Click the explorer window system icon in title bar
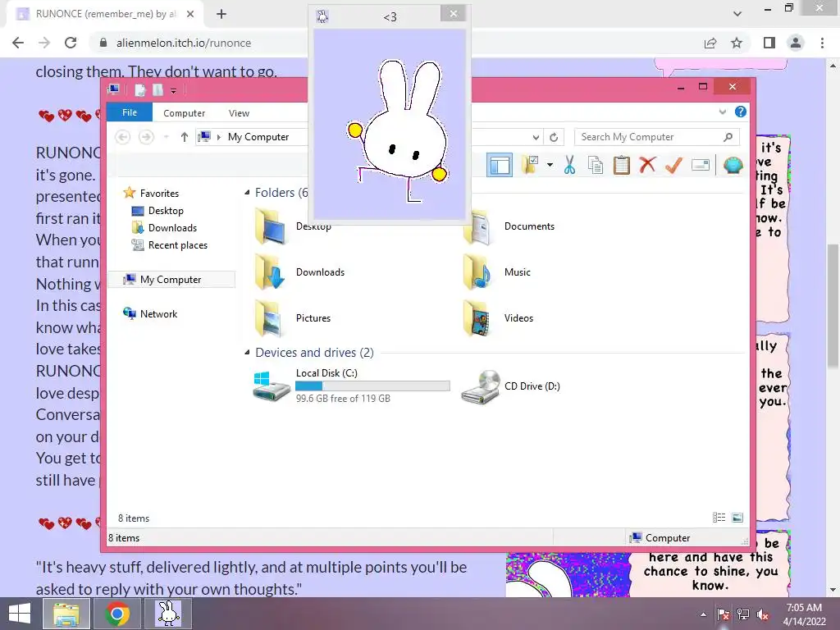The height and width of the screenshot is (630, 840). point(113,89)
